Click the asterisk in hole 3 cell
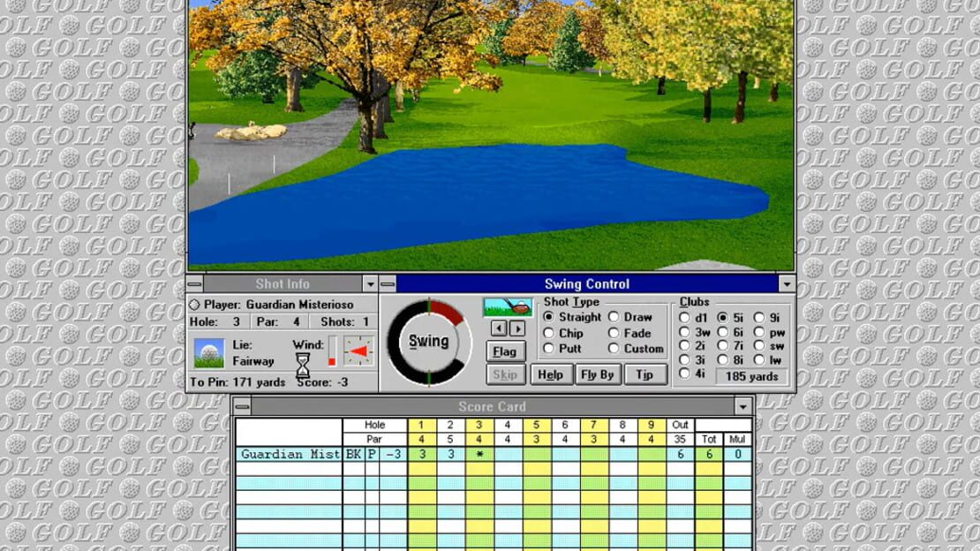Viewport: 980px width, 551px height. click(479, 454)
